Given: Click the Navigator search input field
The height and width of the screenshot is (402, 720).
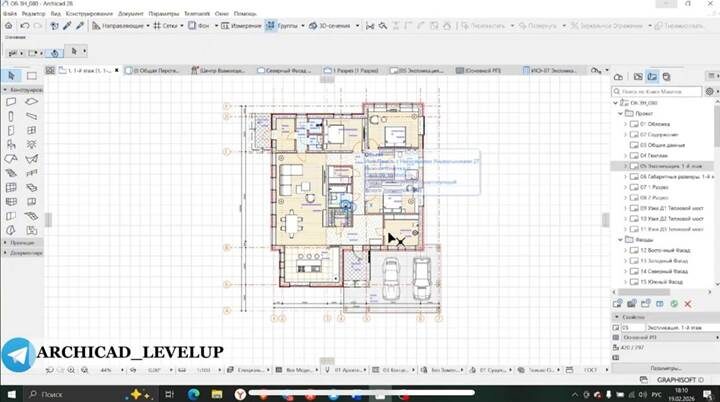Looking at the screenshot, I should [657, 91].
